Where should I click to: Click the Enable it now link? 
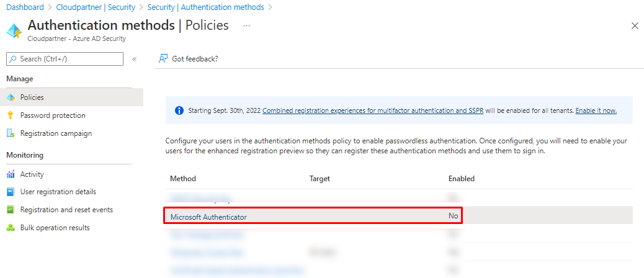tap(596, 110)
